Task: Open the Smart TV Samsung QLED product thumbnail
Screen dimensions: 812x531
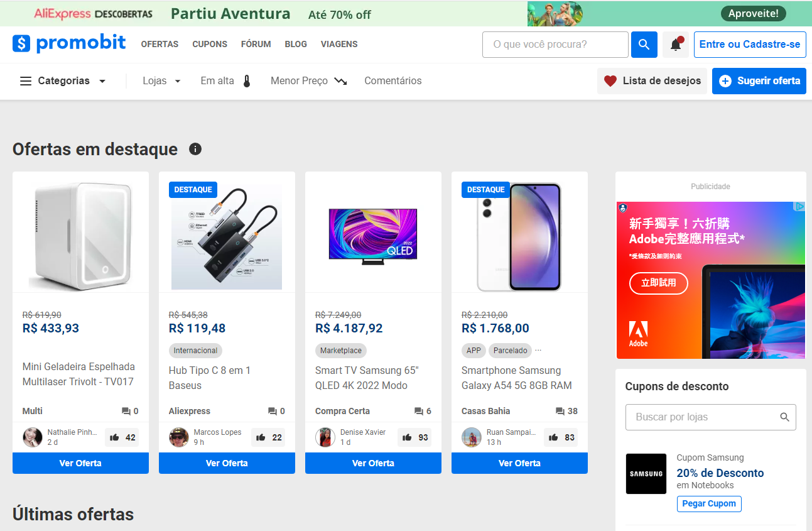Action: (x=373, y=234)
